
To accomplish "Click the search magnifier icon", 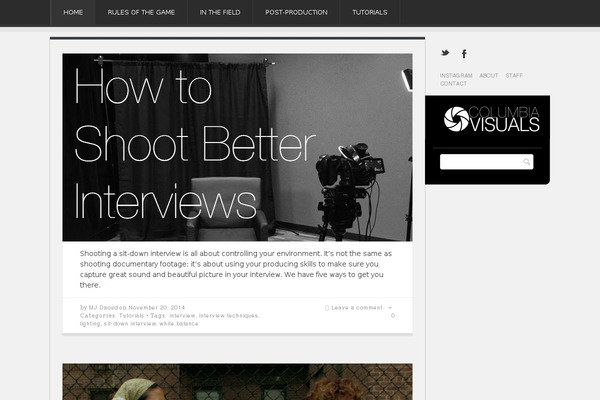I will pyautogui.click(x=527, y=162).
